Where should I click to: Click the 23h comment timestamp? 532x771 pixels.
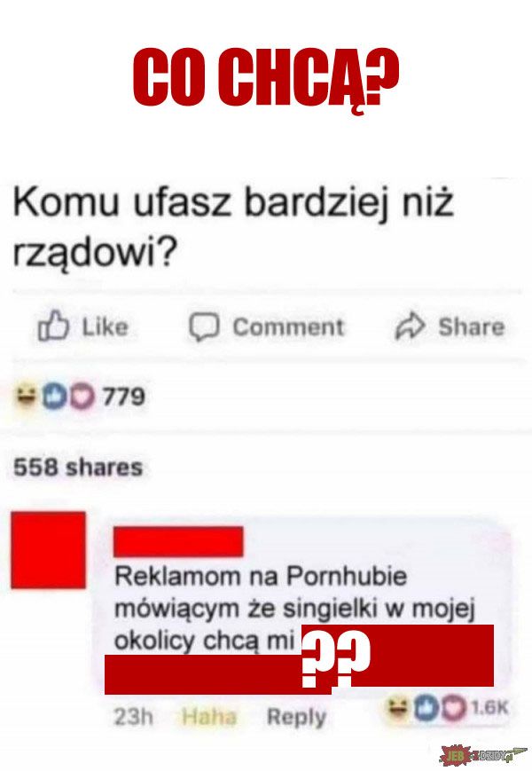point(133,717)
